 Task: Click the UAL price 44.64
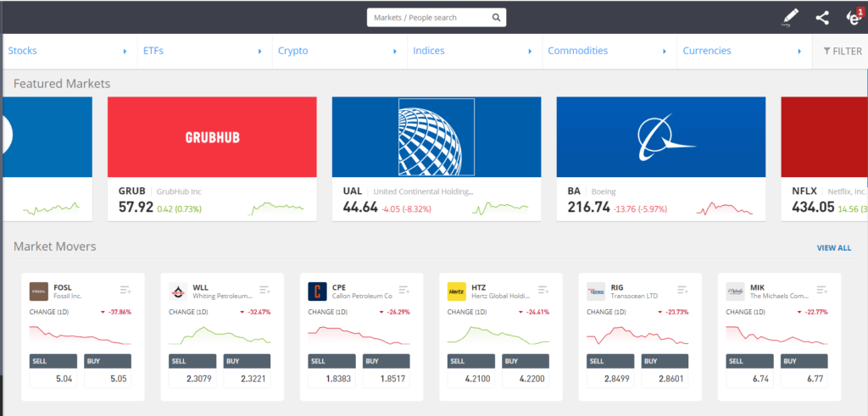pos(360,208)
